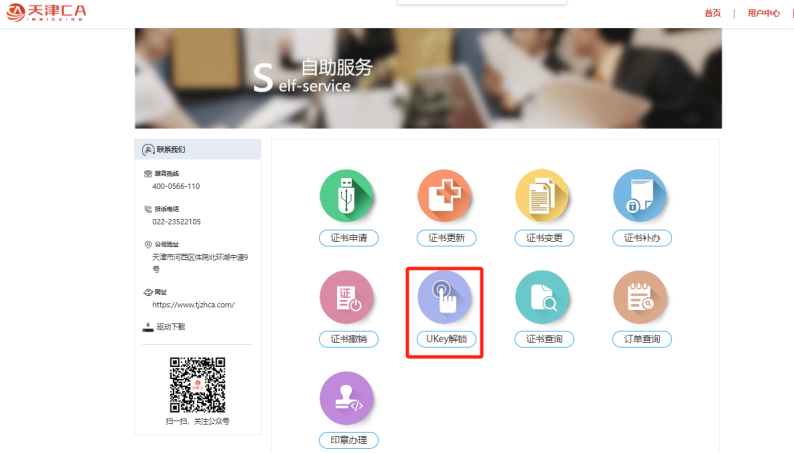Click the UKey解锁 label button
This screenshot has width=794, height=453.
[446, 339]
